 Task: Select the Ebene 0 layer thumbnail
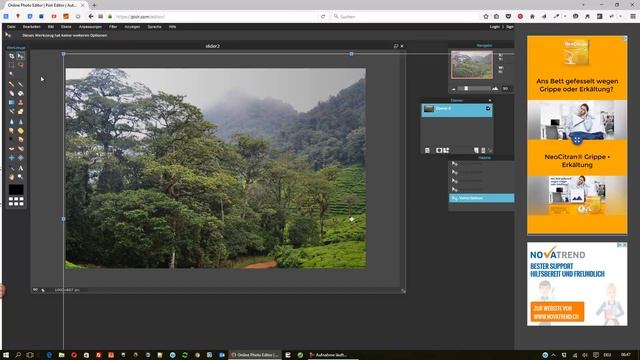coord(429,109)
